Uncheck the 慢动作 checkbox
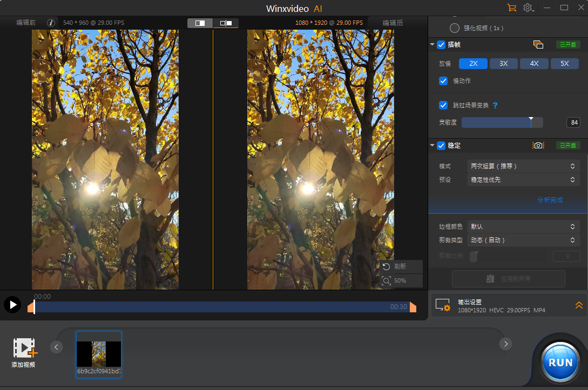Screen dimensions: 588x390 pos(443,81)
